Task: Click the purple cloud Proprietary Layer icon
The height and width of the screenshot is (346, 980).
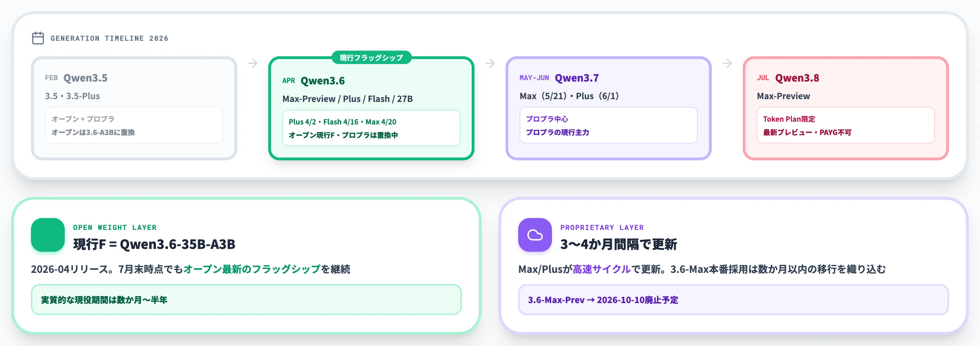Action: [x=535, y=235]
